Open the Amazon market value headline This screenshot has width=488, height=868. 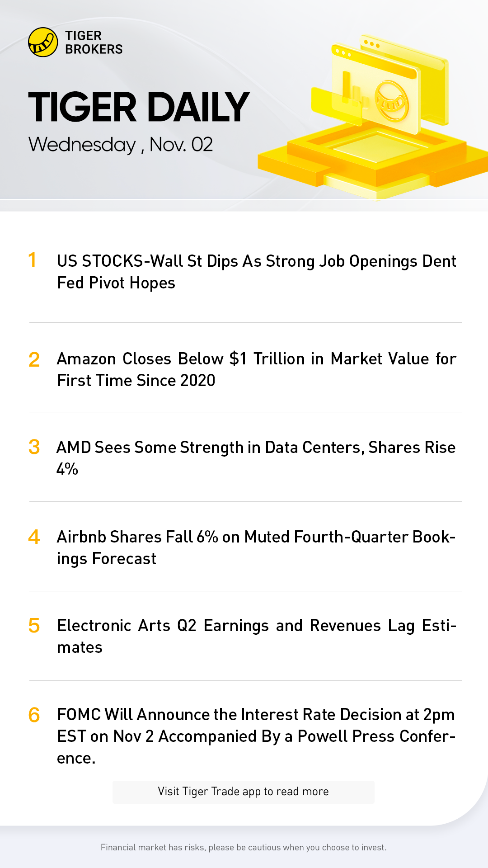click(x=256, y=370)
